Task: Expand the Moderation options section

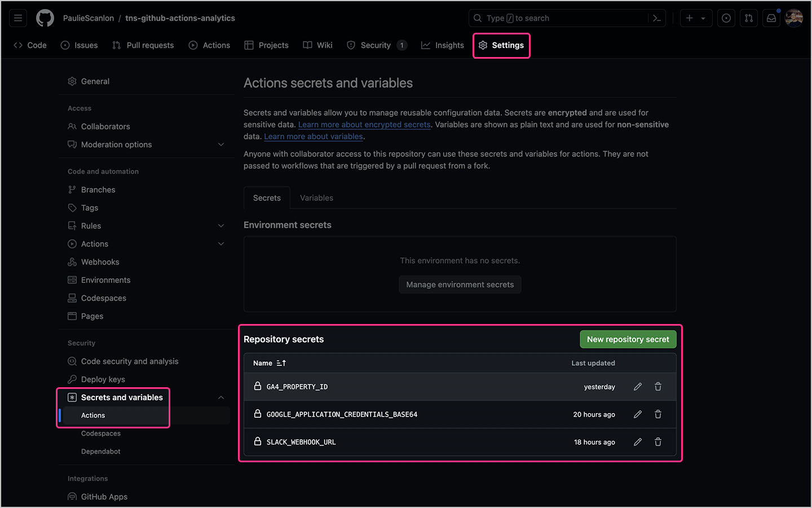Action: [x=221, y=144]
